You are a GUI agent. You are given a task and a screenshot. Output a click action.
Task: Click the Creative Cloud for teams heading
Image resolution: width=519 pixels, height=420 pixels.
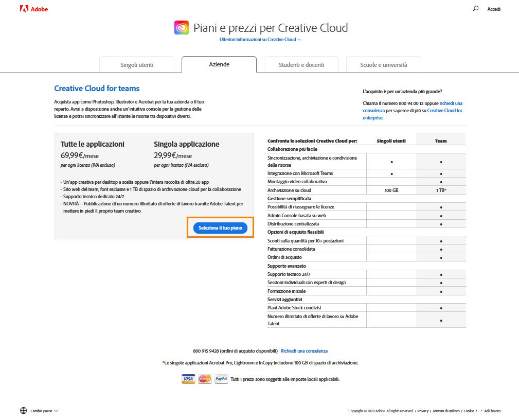(x=97, y=88)
